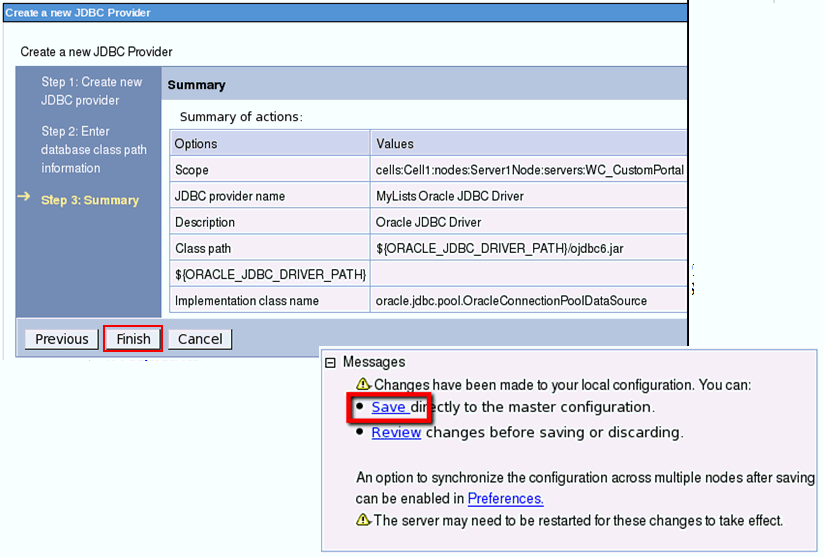Click warning icon beside server restart message
Screen dimensions: 824x557
(364, 521)
